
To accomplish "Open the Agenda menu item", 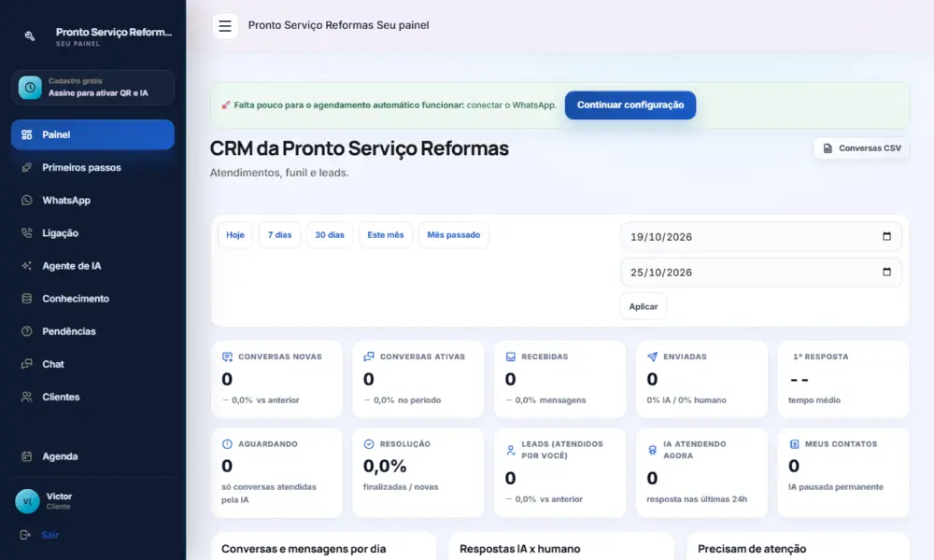I will (x=92, y=456).
